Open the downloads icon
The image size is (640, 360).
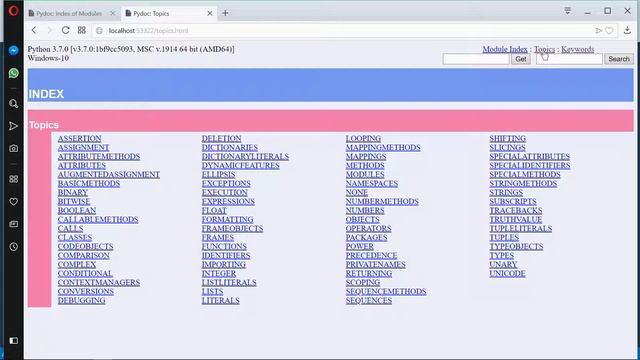[627, 30]
